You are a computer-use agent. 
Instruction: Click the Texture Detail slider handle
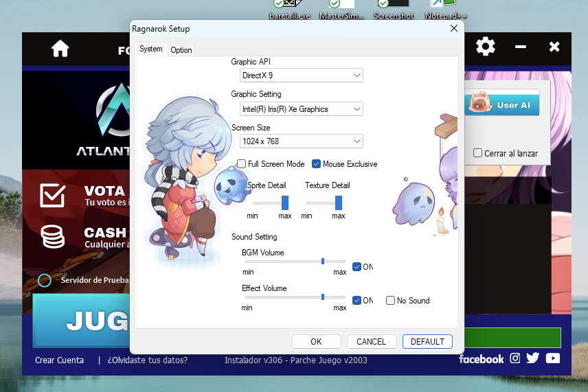[339, 203]
